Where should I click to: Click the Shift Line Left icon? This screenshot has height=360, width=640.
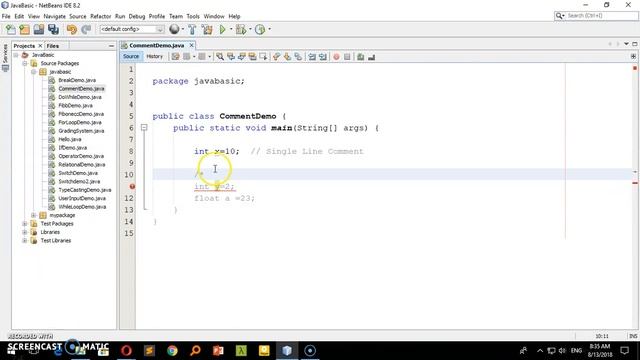tap(312, 57)
